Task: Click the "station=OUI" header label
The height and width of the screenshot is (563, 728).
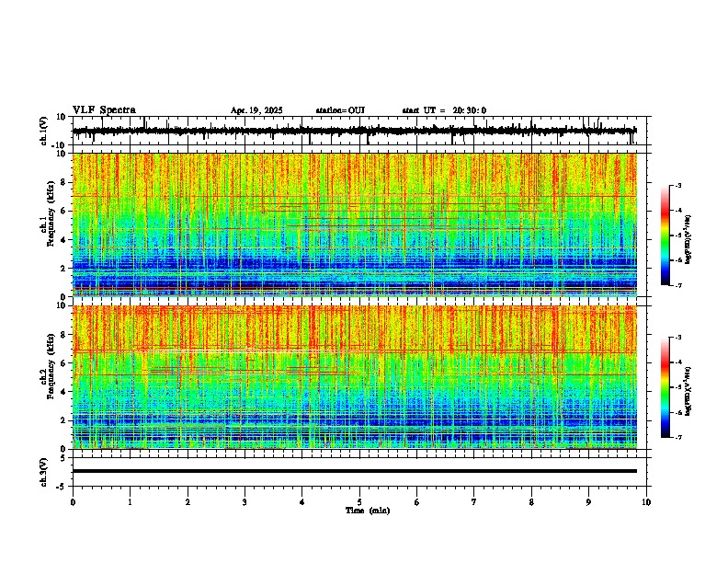Action: [x=340, y=110]
